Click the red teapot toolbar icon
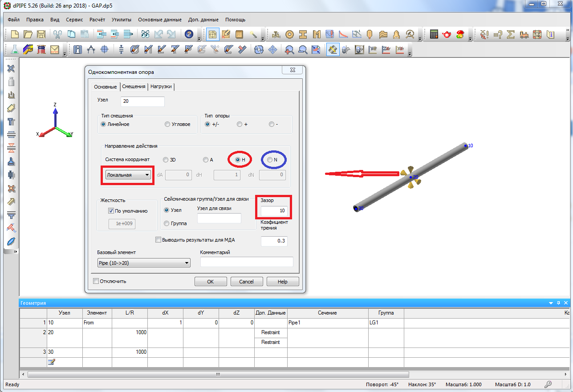The height and width of the screenshot is (392, 573). pyautogui.click(x=447, y=34)
